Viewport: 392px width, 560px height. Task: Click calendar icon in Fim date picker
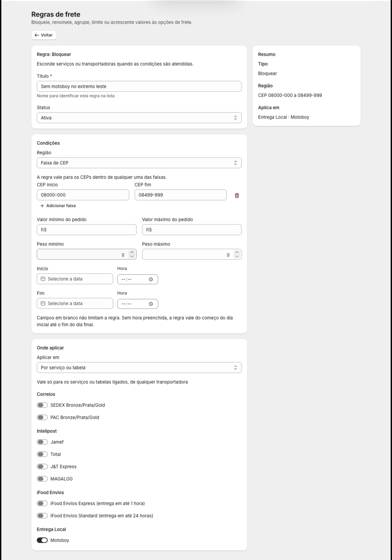pyautogui.click(x=43, y=303)
